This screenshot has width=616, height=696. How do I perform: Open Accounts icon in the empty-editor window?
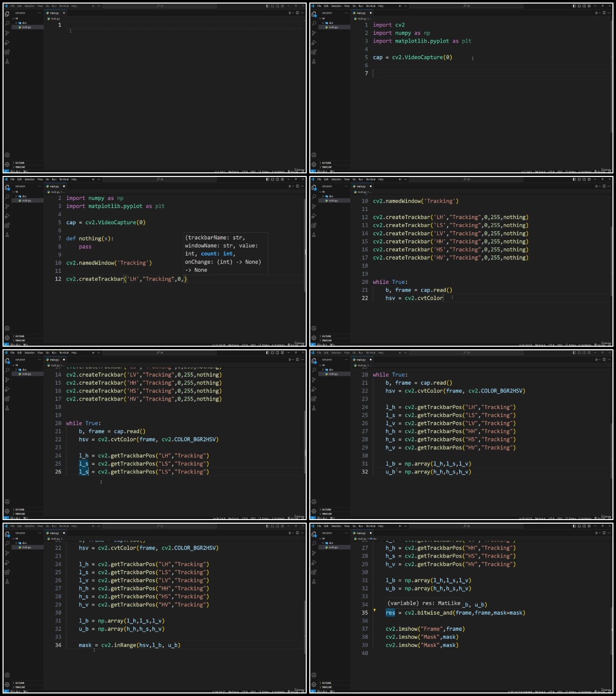(x=7, y=155)
